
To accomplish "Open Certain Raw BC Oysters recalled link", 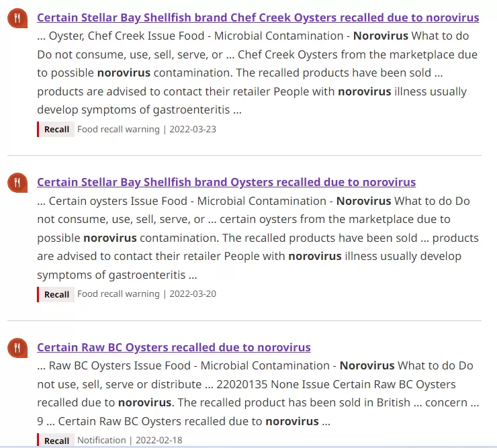I will pos(174,347).
